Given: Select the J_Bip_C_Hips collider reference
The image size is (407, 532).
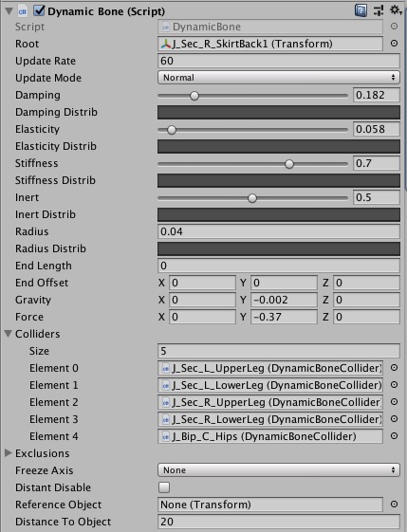Looking at the screenshot, I should point(270,436).
